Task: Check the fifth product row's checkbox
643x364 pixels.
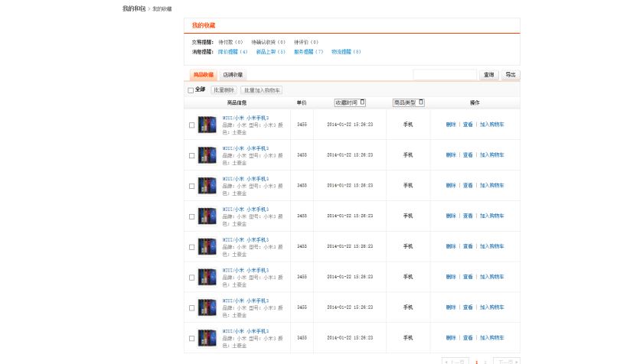Action: (191, 247)
